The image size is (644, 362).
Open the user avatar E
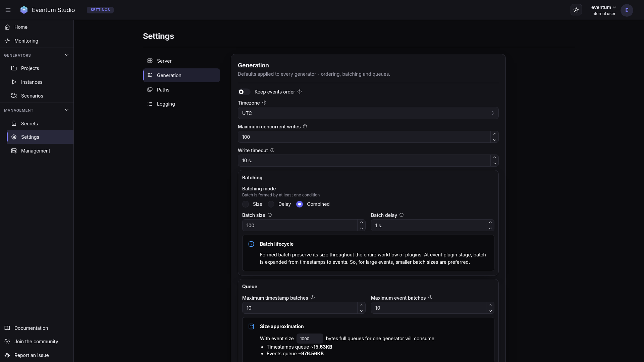[x=627, y=10]
